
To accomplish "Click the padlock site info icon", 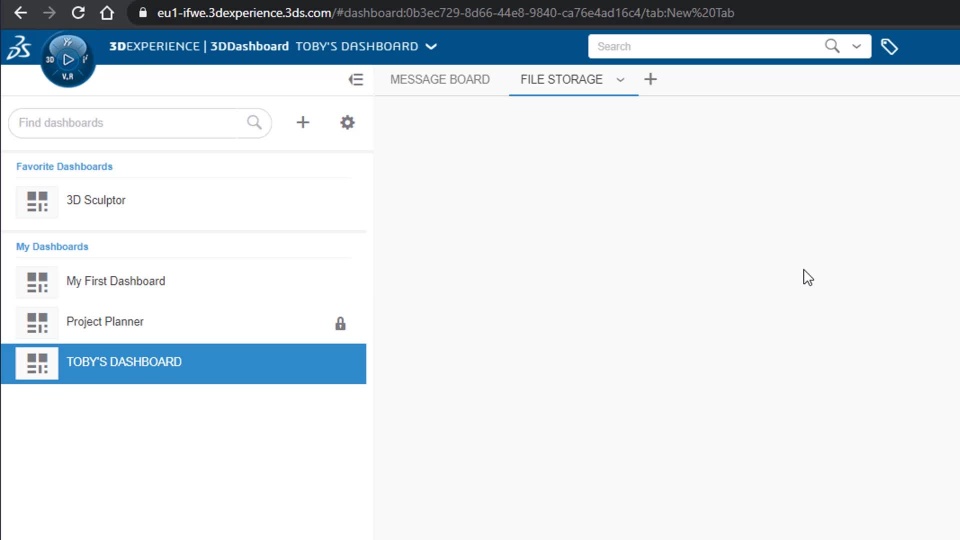I will [x=143, y=13].
